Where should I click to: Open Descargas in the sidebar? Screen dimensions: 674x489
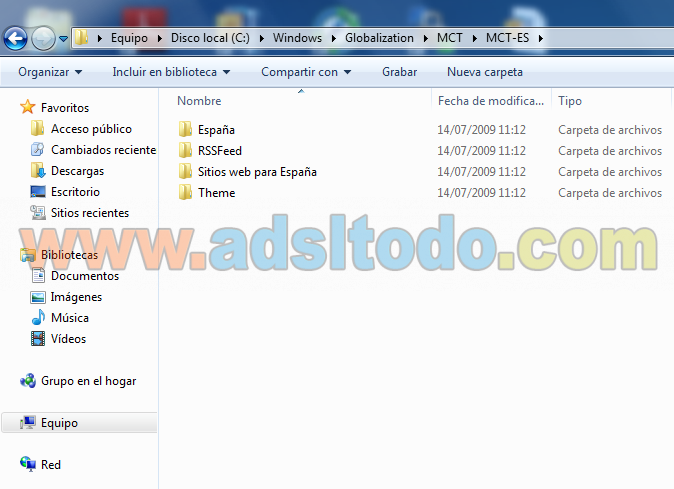point(77,171)
